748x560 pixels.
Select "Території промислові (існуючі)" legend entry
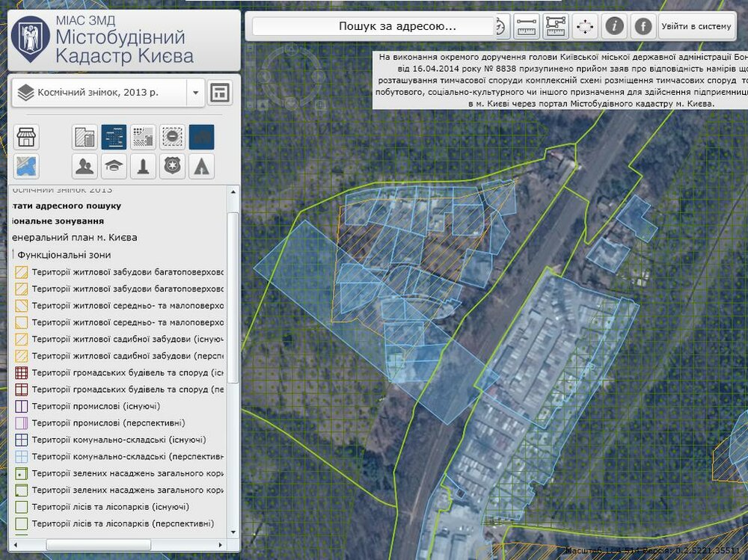[96, 406]
